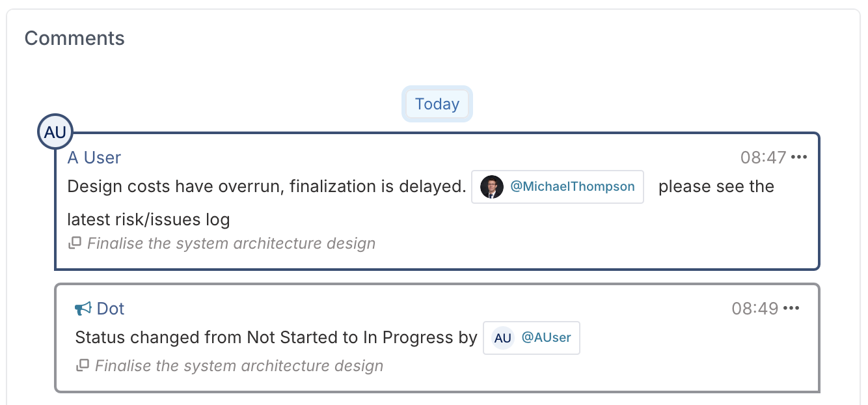Click the 08:49 timestamp
Viewport: 868px width, 405px height.
click(755, 309)
